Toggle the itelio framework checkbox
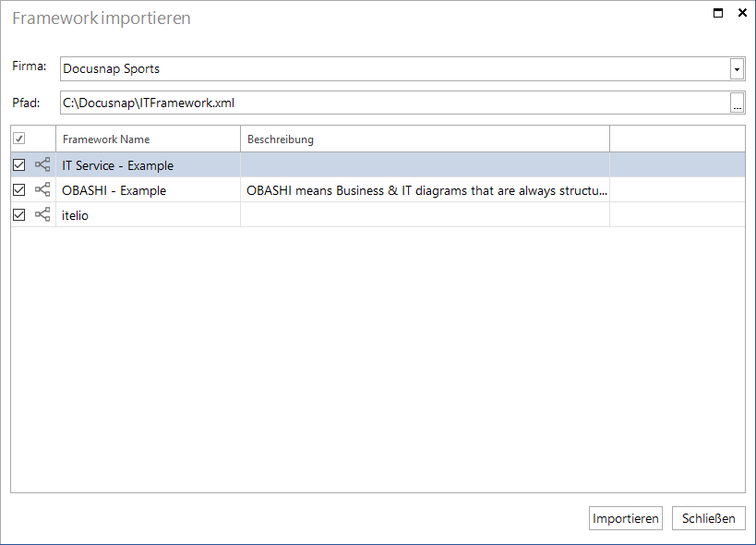756x545 pixels. 18,214
